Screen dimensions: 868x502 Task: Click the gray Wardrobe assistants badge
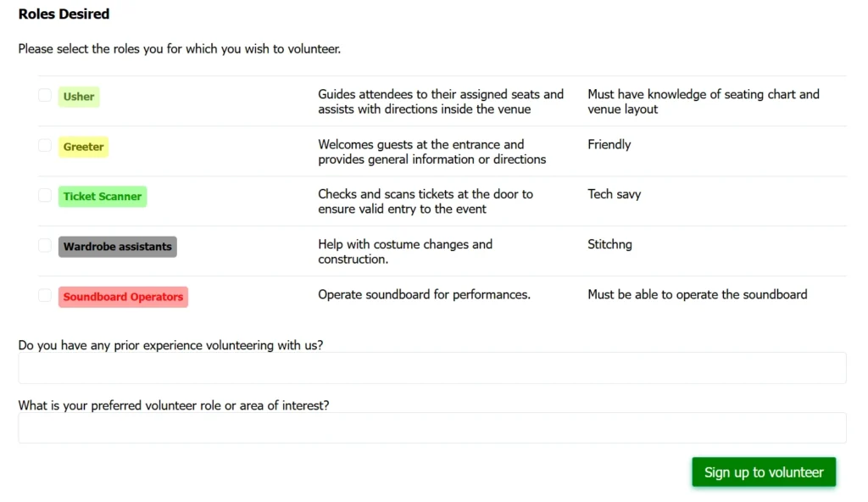click(117, 247)
